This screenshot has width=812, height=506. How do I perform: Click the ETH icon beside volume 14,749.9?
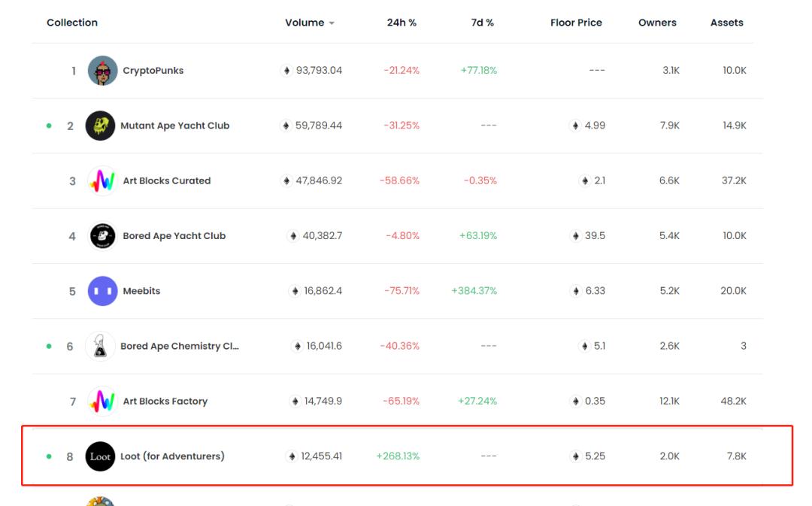295,401
